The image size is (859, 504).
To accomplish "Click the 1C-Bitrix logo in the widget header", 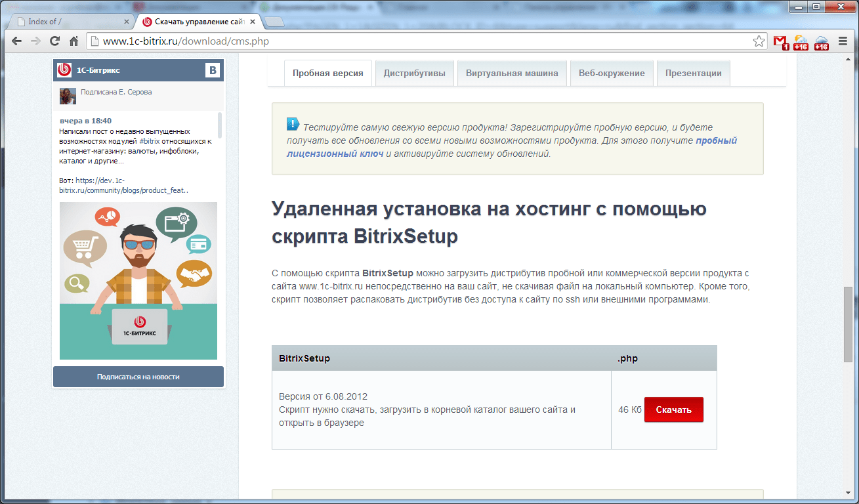I will point(64,70).
